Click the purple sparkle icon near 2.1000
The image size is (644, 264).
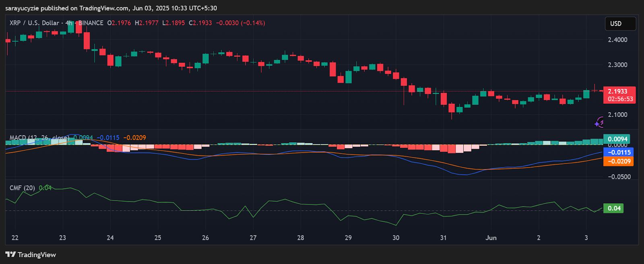point(599,122)
